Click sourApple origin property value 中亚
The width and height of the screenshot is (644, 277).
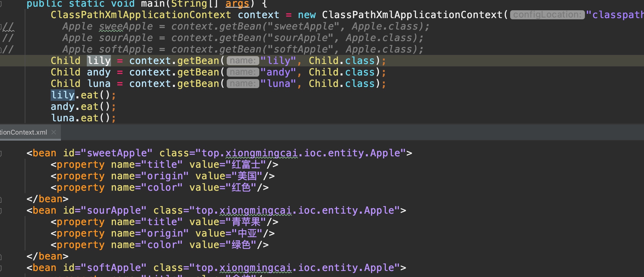coord(247,233)
